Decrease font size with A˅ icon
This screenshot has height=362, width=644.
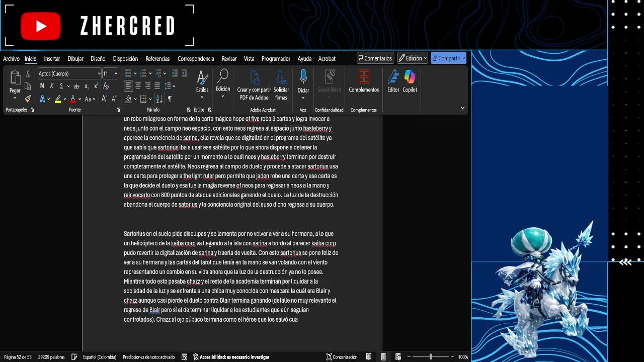point(114,99)
